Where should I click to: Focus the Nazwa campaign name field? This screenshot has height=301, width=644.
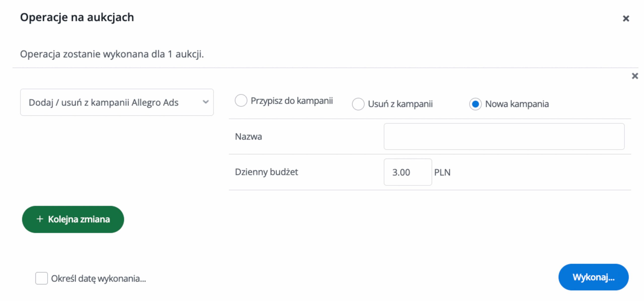(504, 137)
